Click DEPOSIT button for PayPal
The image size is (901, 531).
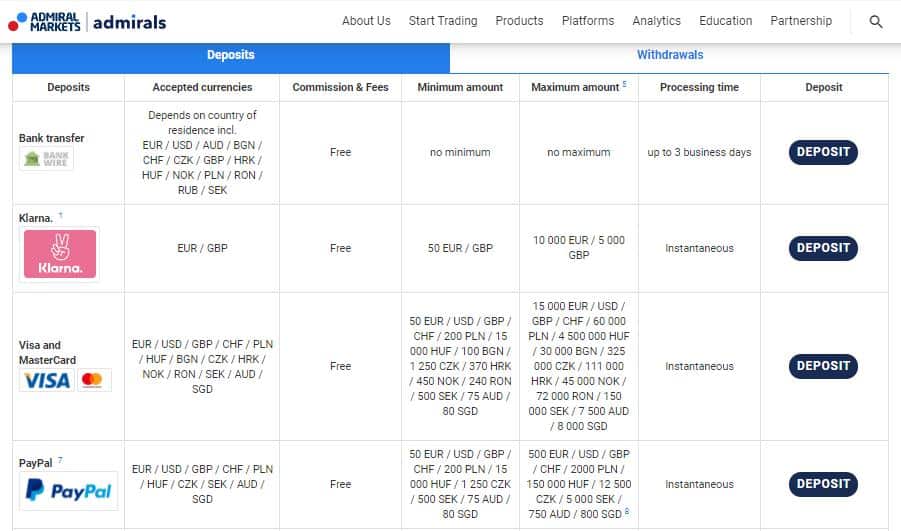(x=823, y=484)
